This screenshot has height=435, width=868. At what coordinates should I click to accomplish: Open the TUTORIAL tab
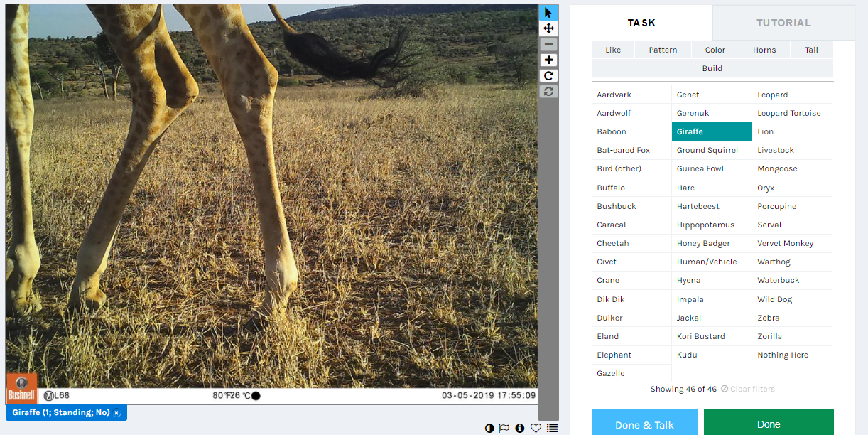783,23
